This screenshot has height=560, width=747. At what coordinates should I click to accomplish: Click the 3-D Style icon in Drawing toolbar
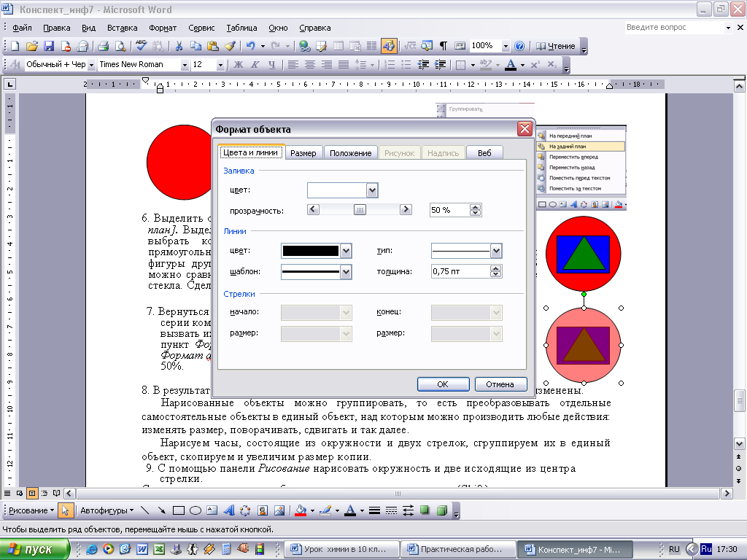(x=442, y=510)
